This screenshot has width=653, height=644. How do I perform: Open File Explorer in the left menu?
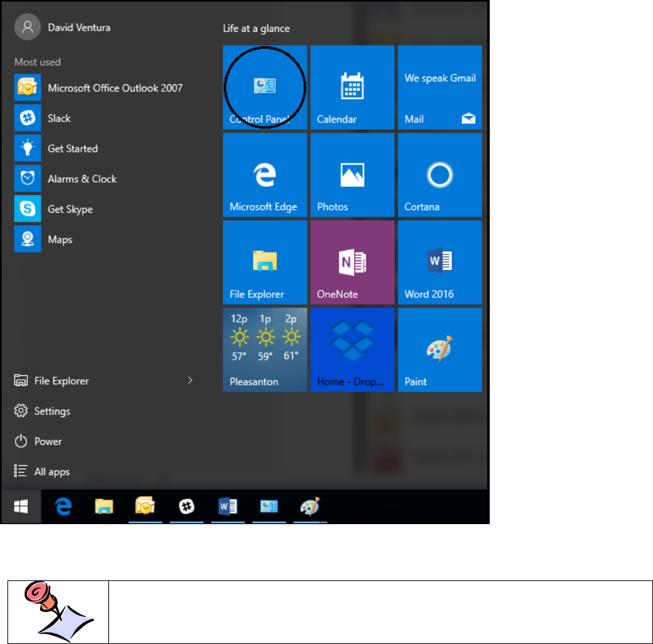pyautogui.click(x=51, y=381)
